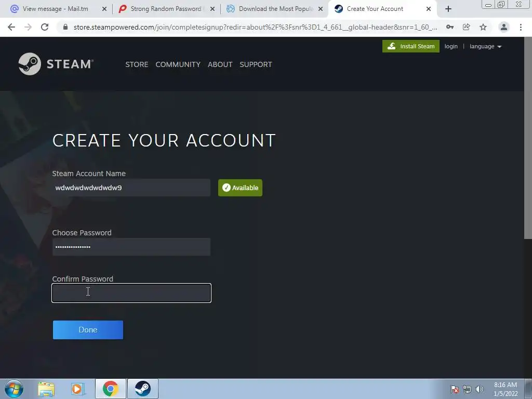Viewport: 532px width, 399px height.
Task: Go forward in browser history
Action: click(x=28, y=27)
